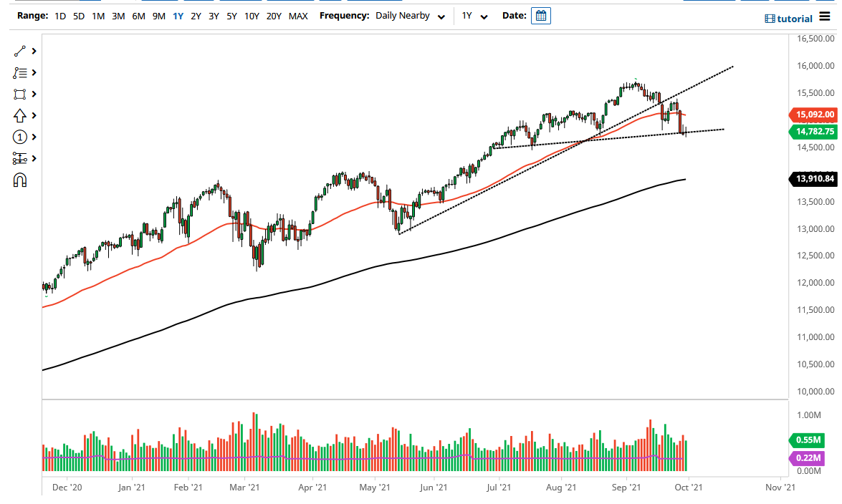
Task: Select the rectangle shape drawing tool
Action: [19, 94]
